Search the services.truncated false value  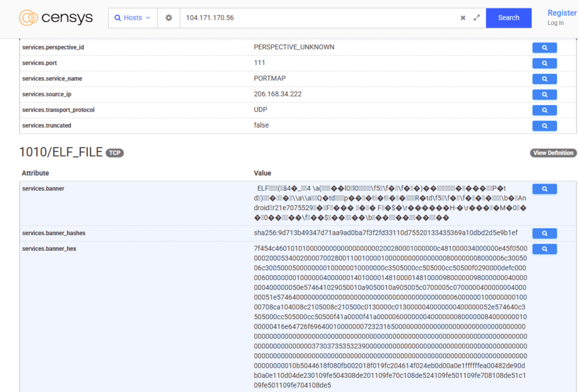543,125
